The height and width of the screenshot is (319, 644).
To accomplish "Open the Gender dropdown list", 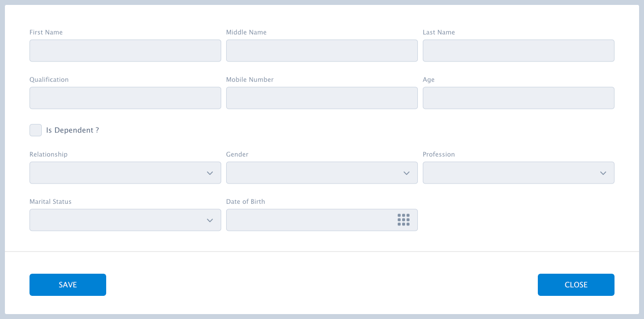I will [322, 173].
